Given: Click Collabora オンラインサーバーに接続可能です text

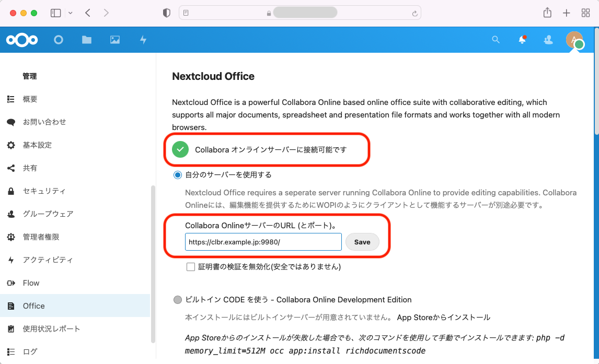Looking at the screenshot, I should tap(271, 150).
